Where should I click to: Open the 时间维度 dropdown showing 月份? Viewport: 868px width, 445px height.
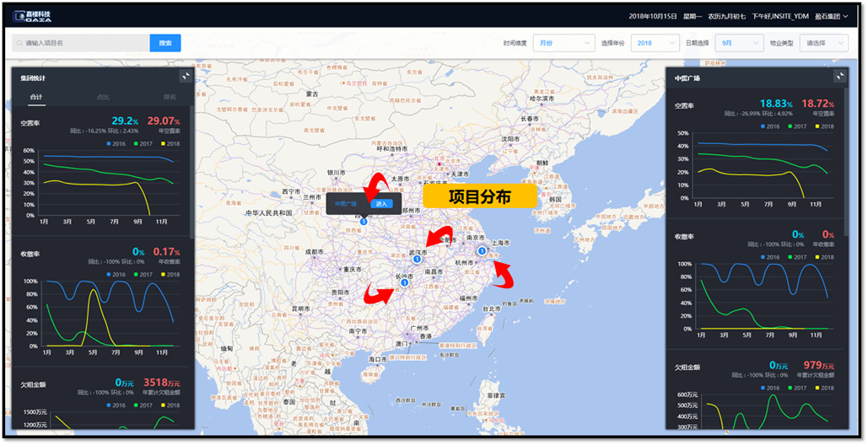click(563, 43)
